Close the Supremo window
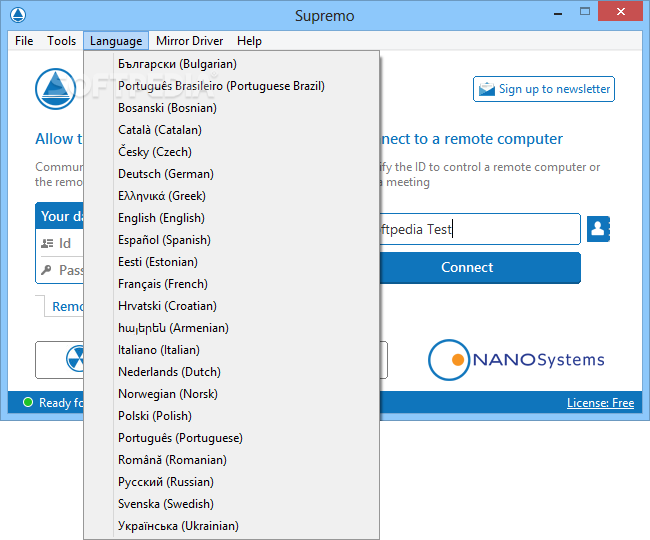The width and height of the screenshot is (650, 540). [620, 11]
